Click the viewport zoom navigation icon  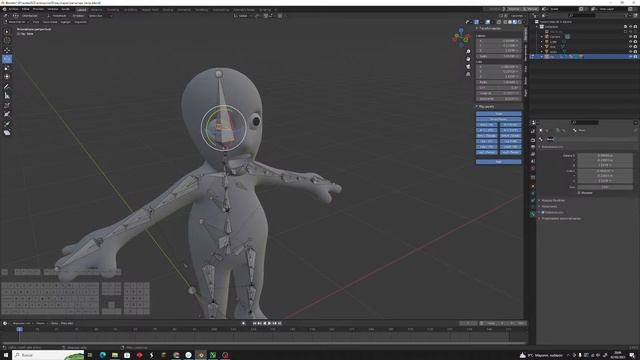click(x=468, y=51)
